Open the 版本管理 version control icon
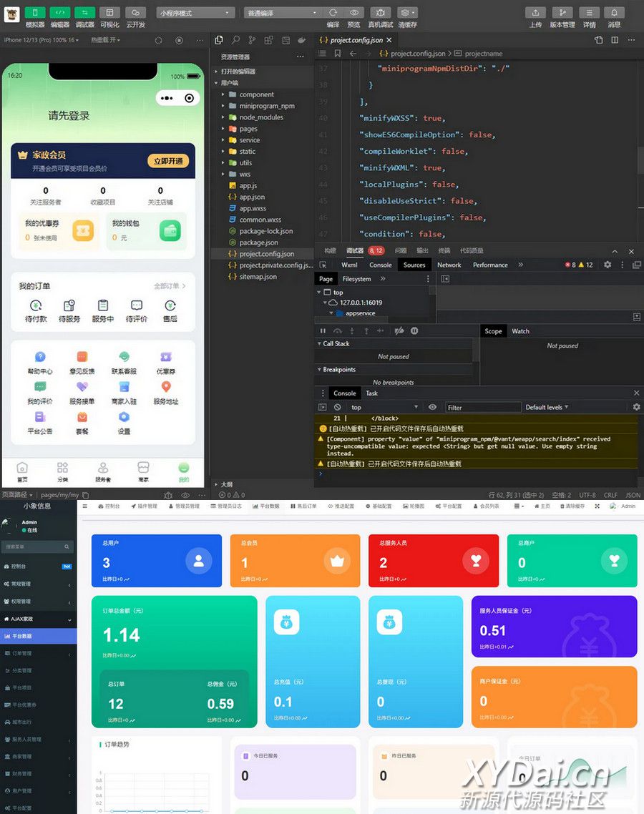Image resolution: width=644 pixels, height=814 pixels. pos(562,13)
